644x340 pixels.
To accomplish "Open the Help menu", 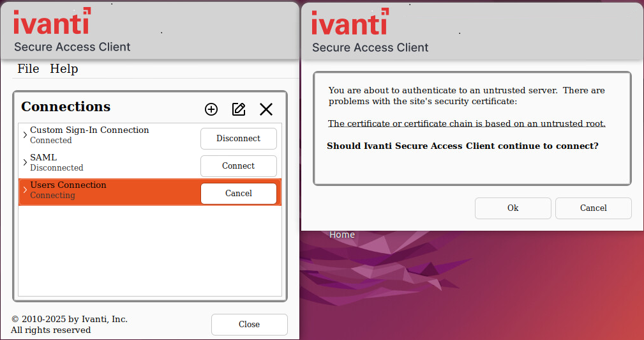I will [x=64, y=68].
